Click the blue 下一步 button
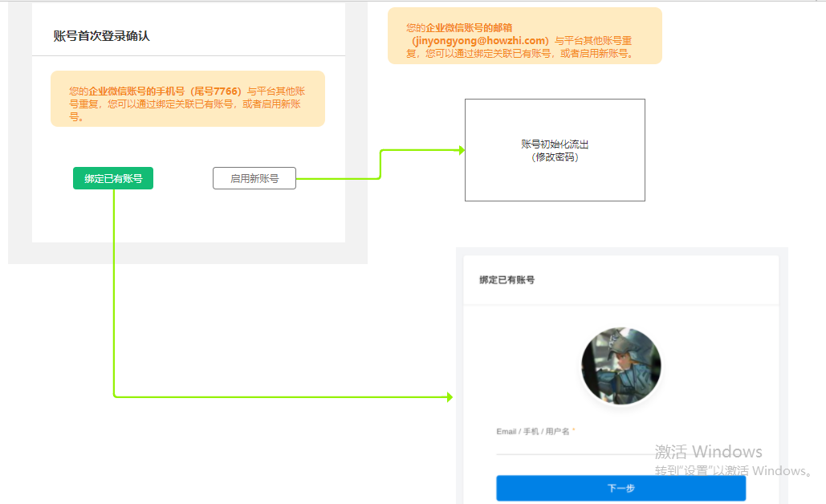Viewport: 826px width, 504px height. 621,488
